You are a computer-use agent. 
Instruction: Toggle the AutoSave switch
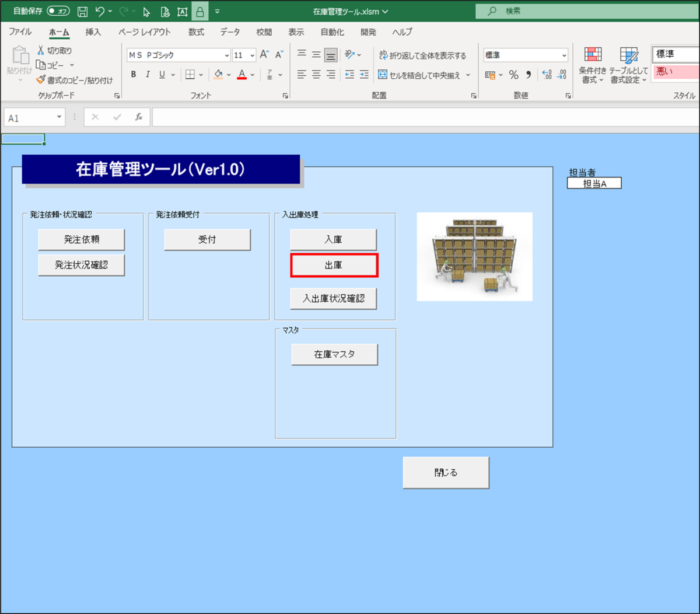tap(58, 11)
